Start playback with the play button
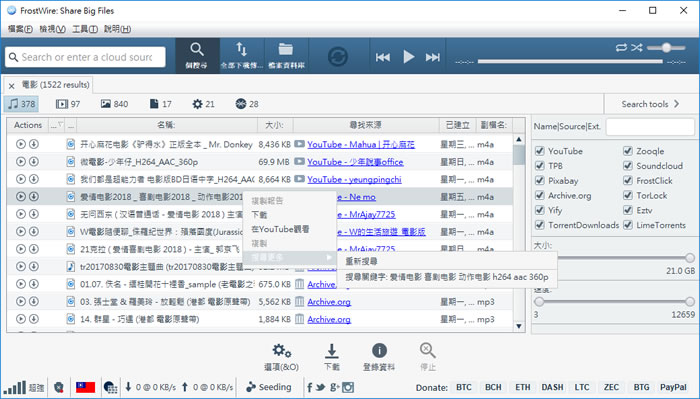Screen dimensions: 700x399 click(408, 57)
